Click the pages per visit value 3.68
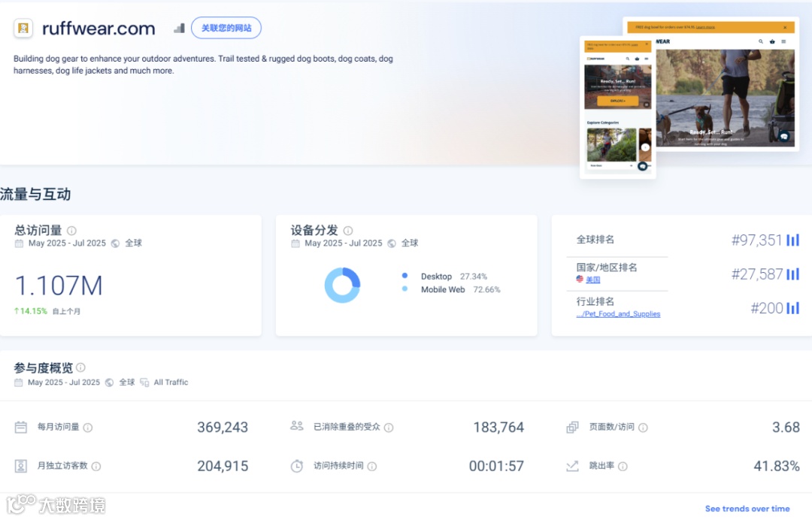 tap(786, 427)
